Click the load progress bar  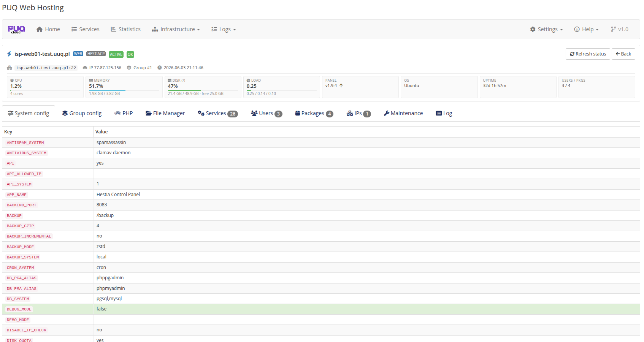pyautogui.click(x=281, y=90)
